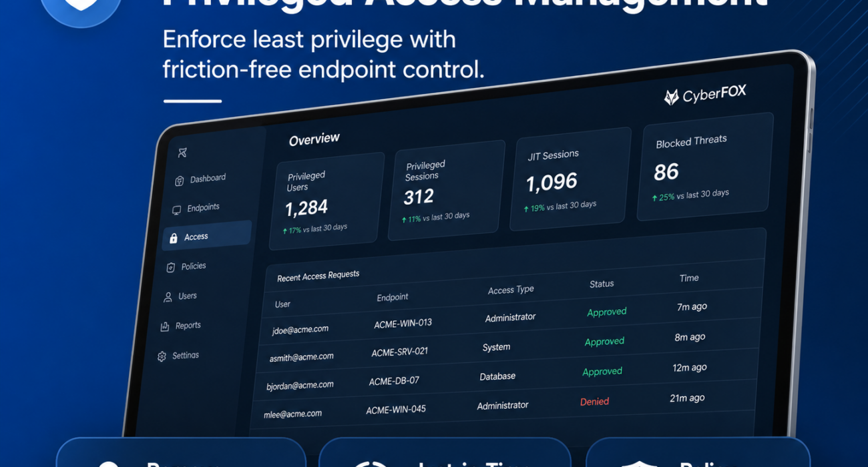The height and width of the screenshot is (467, 868).
Task: Click the 21m ago time
Action: coord(687,398)
